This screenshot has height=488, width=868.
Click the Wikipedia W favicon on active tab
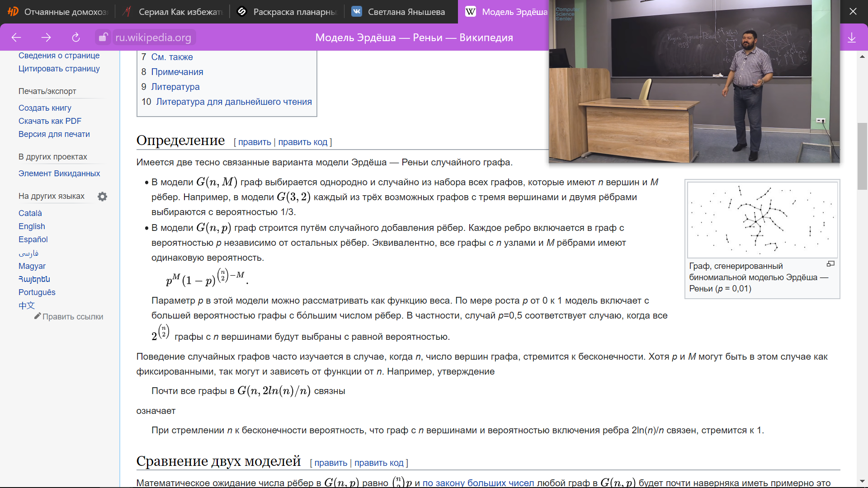[x=471, y=12]
